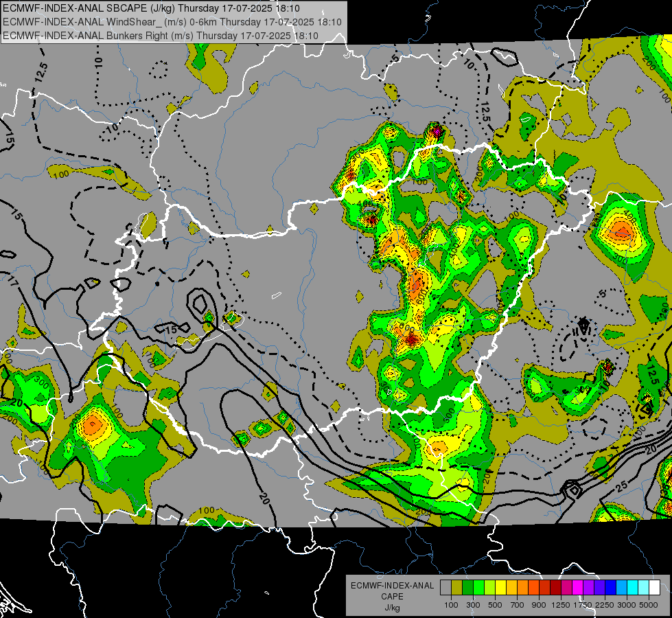Click the 900 tick label in legend
This screenshot has height=618, width=672.
(539, 605)
